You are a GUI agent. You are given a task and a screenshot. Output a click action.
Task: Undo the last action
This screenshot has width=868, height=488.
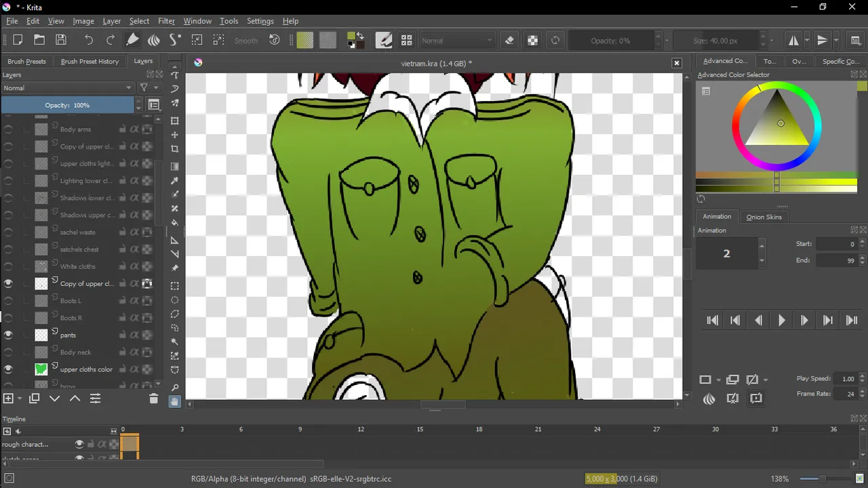click(x=89, y=40)
